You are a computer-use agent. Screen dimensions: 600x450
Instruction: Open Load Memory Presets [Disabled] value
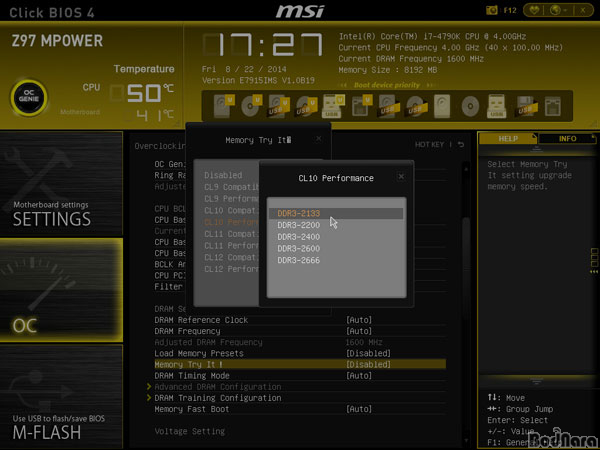point(368,353)
